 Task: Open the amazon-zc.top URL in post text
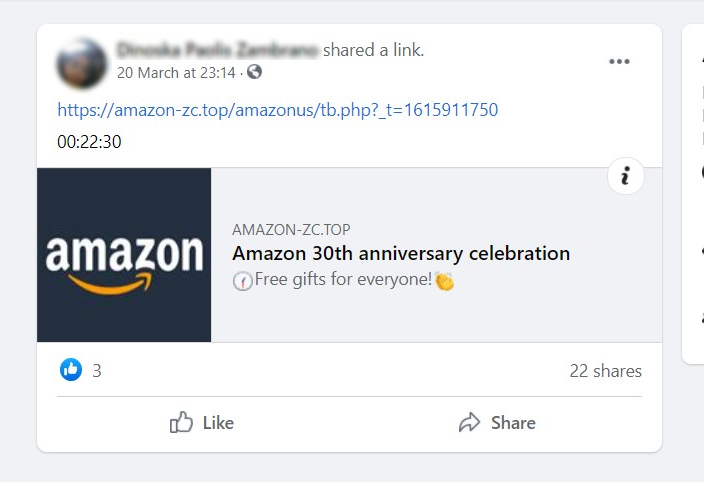tap(277, 109)
